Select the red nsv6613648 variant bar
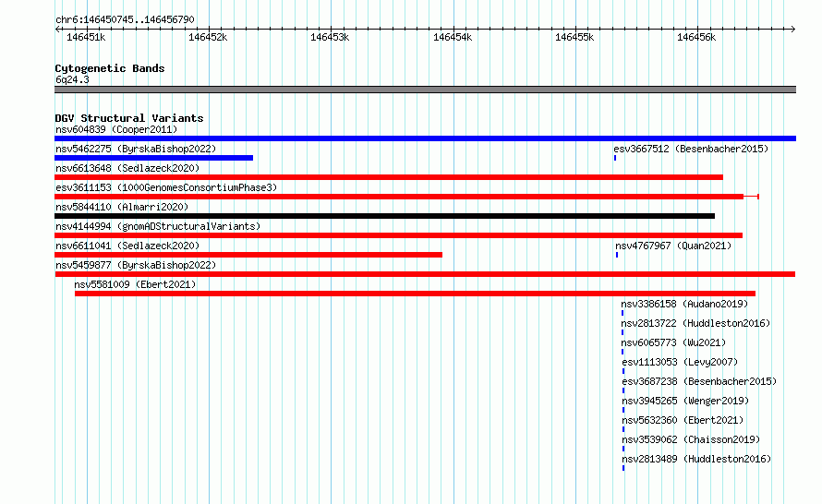This screenshot has width=822, height=504. pyautogui.click(x=389, y=177)
